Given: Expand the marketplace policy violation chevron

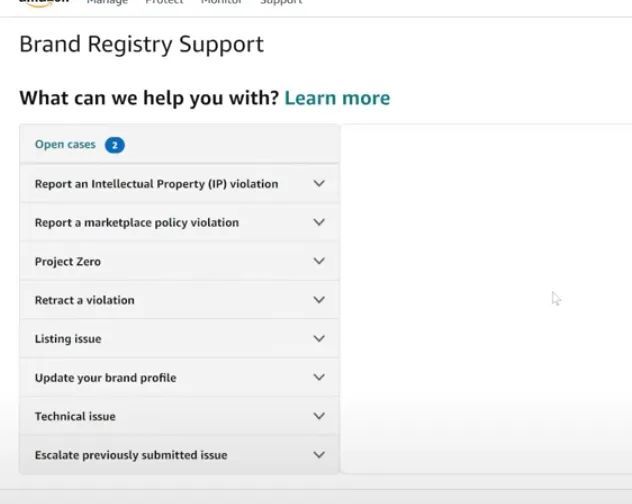Looking at the screenshot, I should (319, 222).
